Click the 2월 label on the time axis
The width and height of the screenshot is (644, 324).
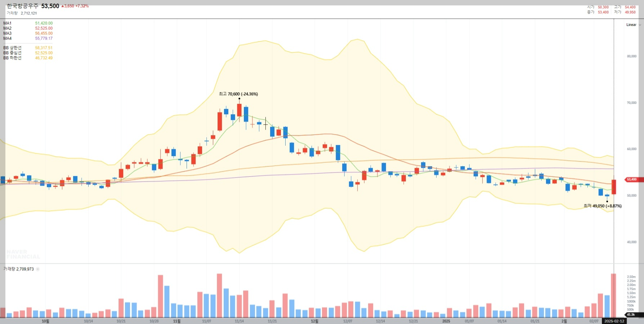pyautogui.click(x=564, y=321)
